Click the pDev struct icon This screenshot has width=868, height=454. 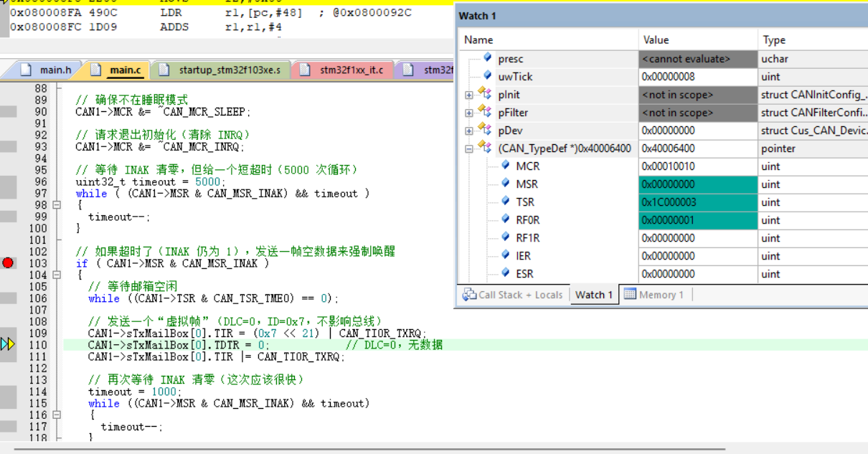point(483,130)
